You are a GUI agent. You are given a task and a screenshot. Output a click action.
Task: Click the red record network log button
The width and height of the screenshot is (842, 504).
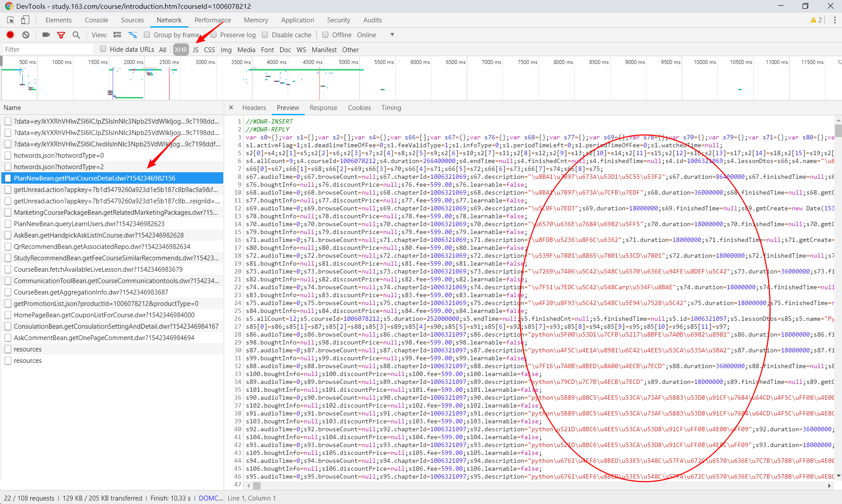point(10,35)
